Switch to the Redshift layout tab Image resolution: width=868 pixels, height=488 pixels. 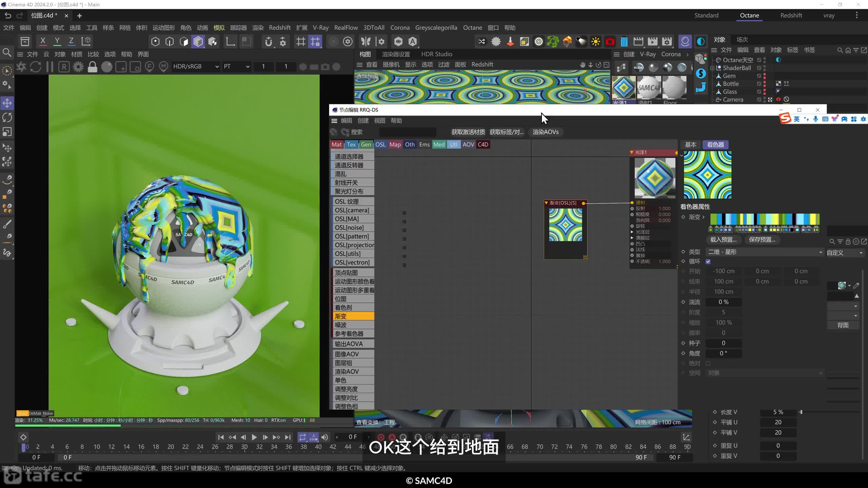[x=791, y=15]
